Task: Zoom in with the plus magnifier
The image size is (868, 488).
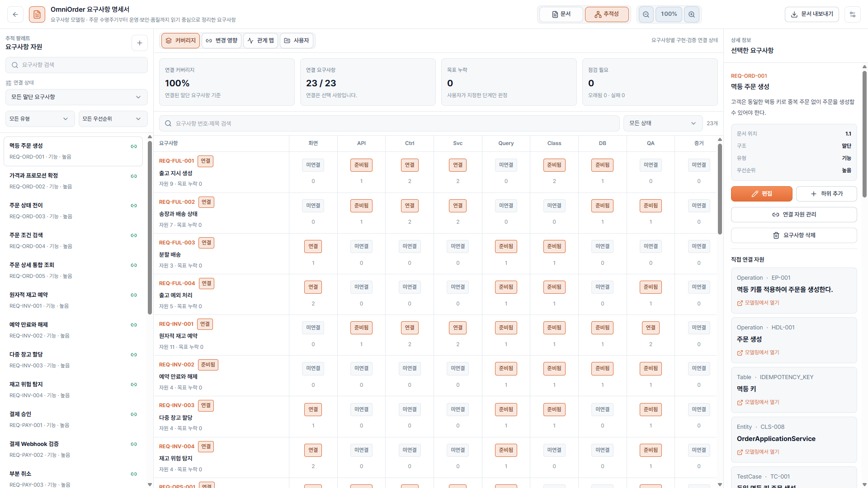Action: pyautogui.click(x=692, y=14)
